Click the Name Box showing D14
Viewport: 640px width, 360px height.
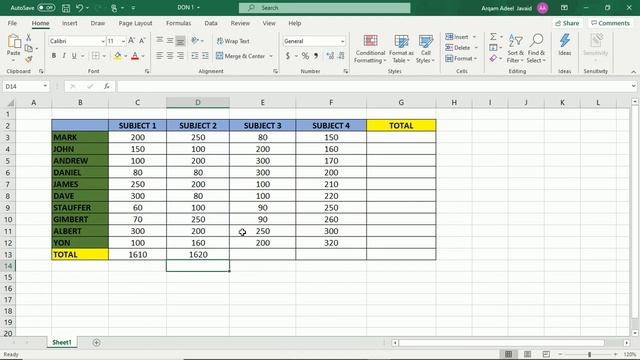(22, 86)
